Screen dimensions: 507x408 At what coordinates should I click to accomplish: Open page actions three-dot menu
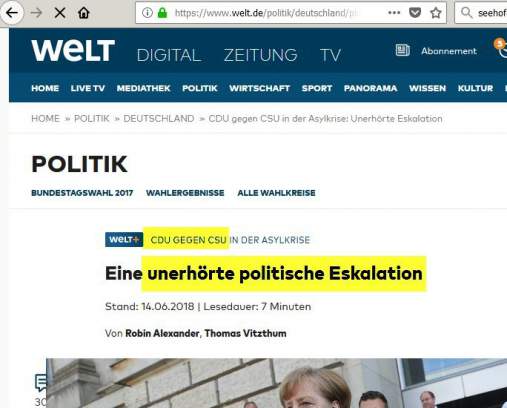[394, 13]
